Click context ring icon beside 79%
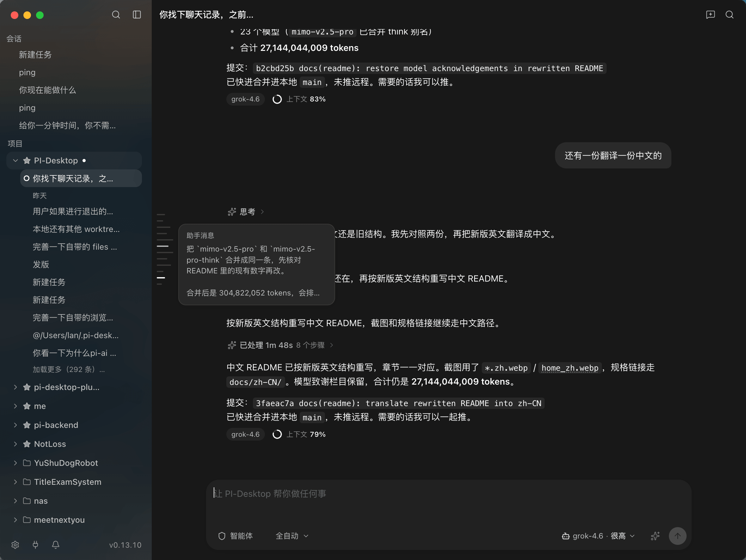Viewport: 746px width, 560px height. click(x=277, y=434)
